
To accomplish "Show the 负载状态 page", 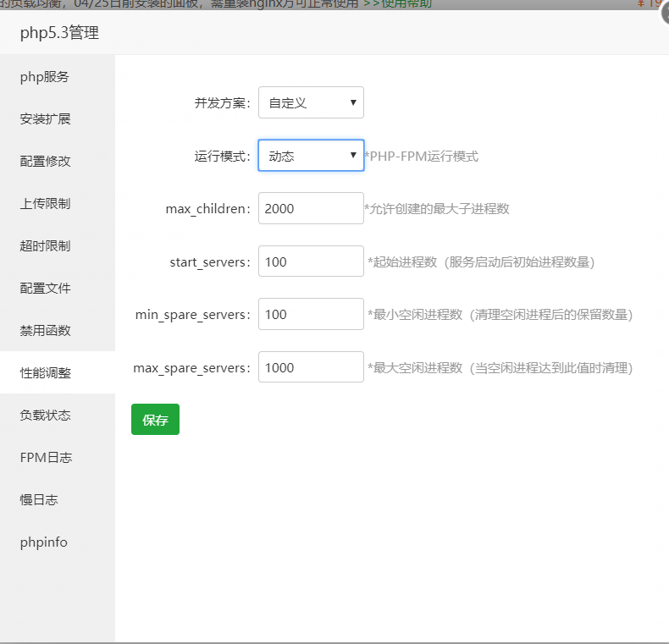I will coord(45,416).
